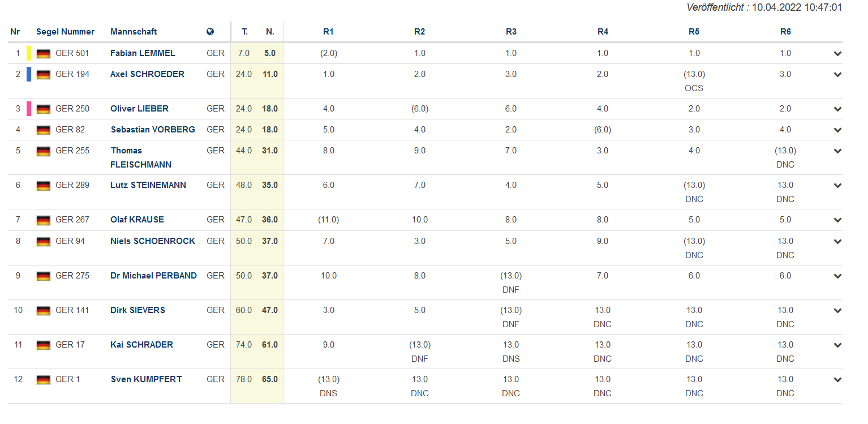The image size is (868, 424).
Task: Expand details for Olaf KRAUSE's row
Action: point(837,220)
